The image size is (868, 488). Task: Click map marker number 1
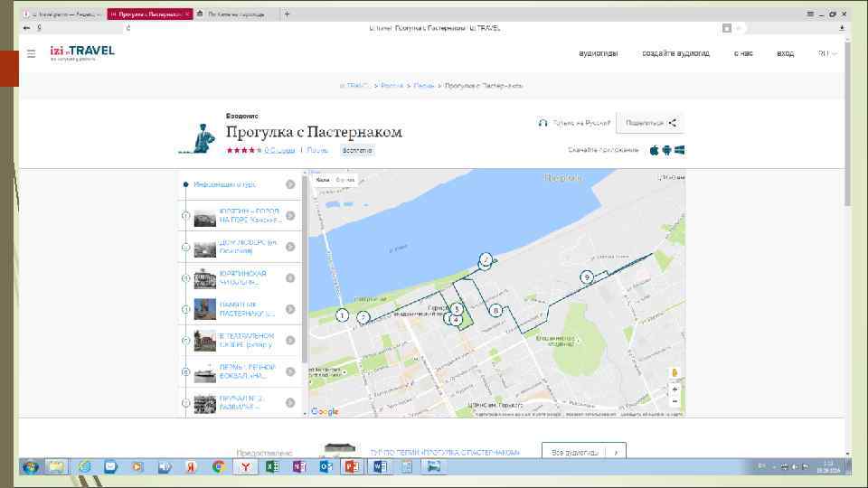tap(342, 315)
